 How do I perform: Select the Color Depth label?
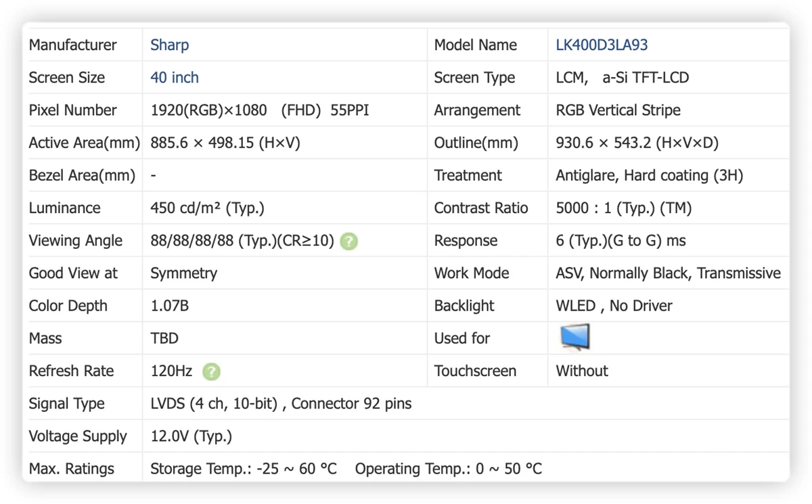click(x=68, y=306)
